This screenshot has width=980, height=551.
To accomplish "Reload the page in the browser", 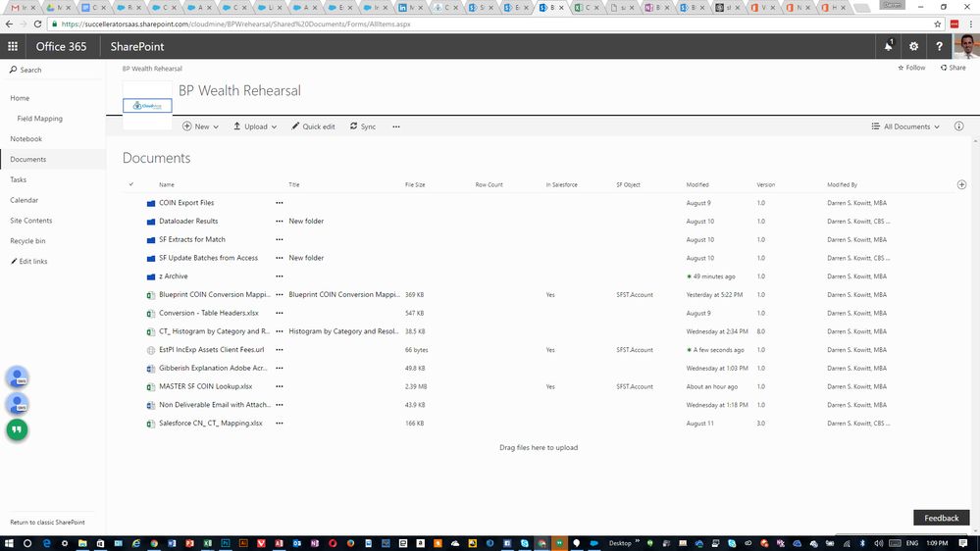I will (x=37, y=24).
